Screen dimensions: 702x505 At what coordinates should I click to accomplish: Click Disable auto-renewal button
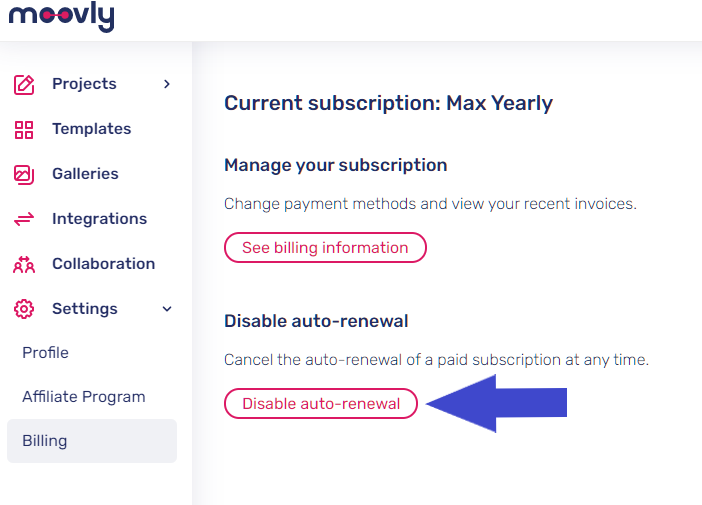point(321,403)
